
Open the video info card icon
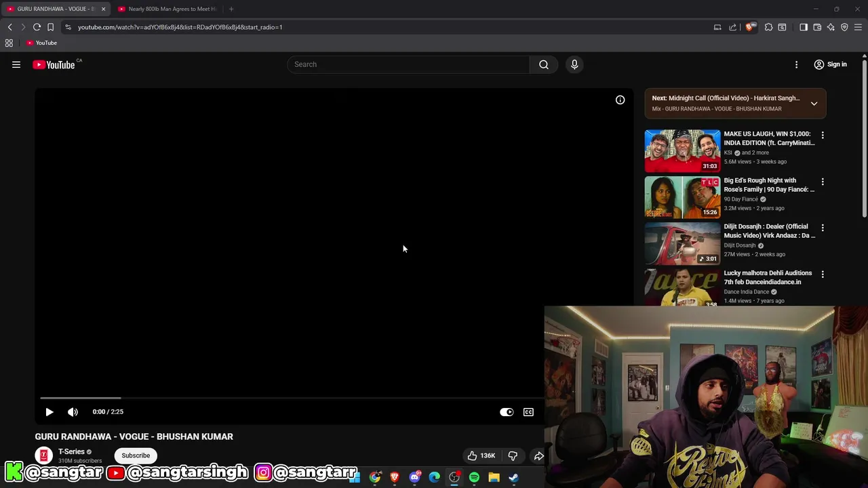[620, 100]
